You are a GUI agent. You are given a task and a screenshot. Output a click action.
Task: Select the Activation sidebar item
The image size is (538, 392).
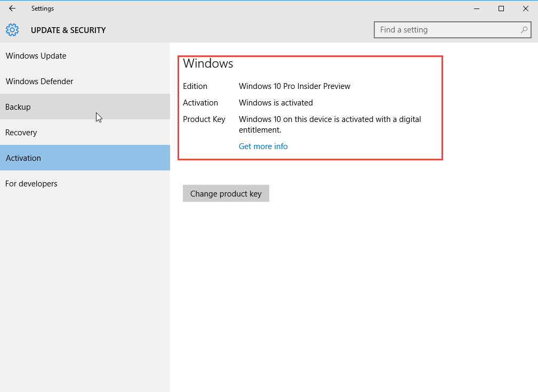coord(85,158)
